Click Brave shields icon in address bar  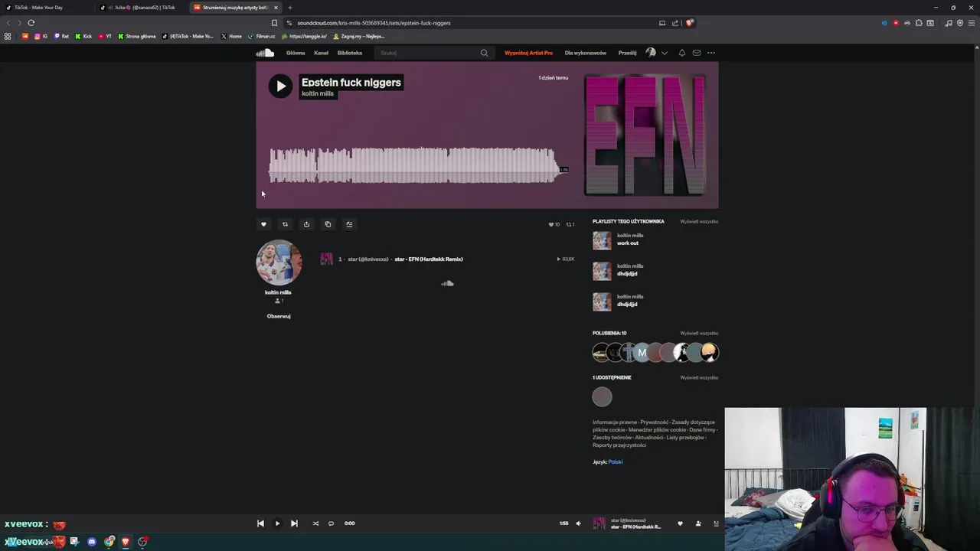[x=689, y=23]
